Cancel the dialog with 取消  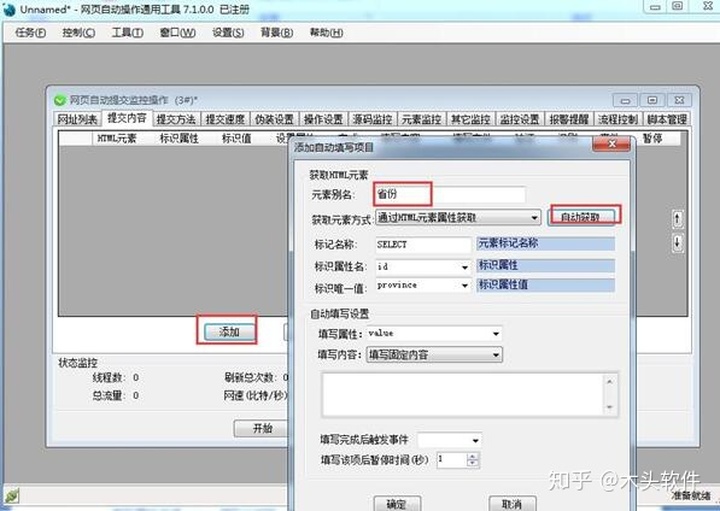(512, 504)
